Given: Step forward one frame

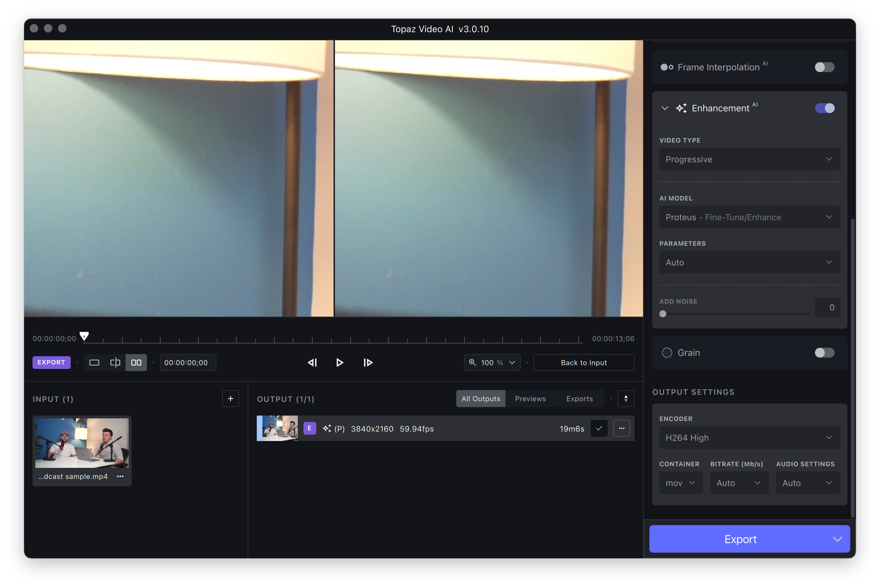Looking at the screenshot, I should click(368, 363).
